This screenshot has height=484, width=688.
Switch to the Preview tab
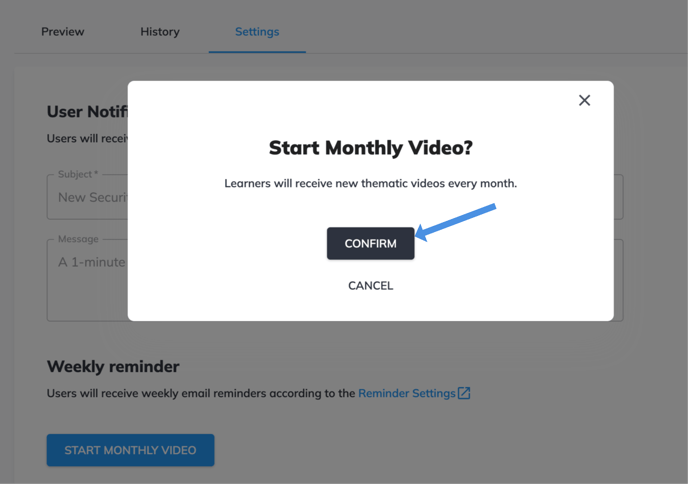62,32
